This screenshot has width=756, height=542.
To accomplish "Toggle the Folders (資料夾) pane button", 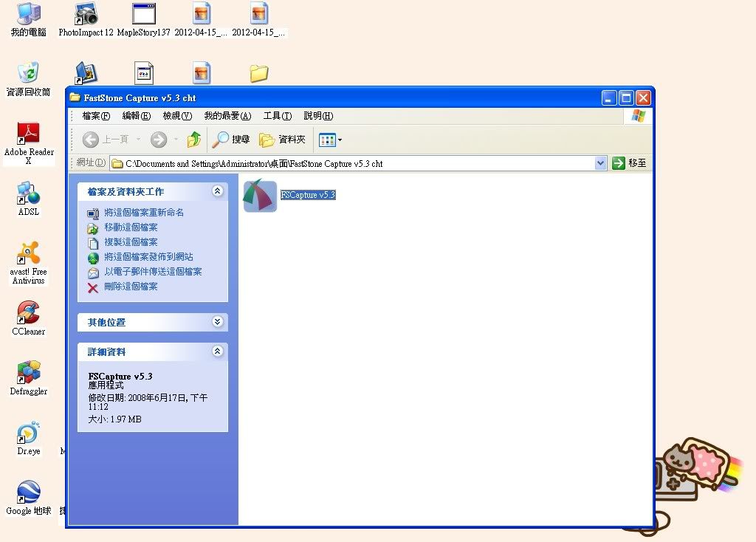I will 282,140.
